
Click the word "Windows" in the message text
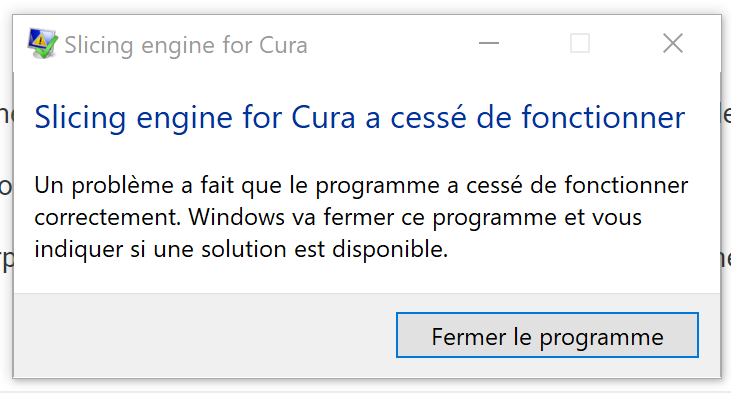[x=236, y=217]
